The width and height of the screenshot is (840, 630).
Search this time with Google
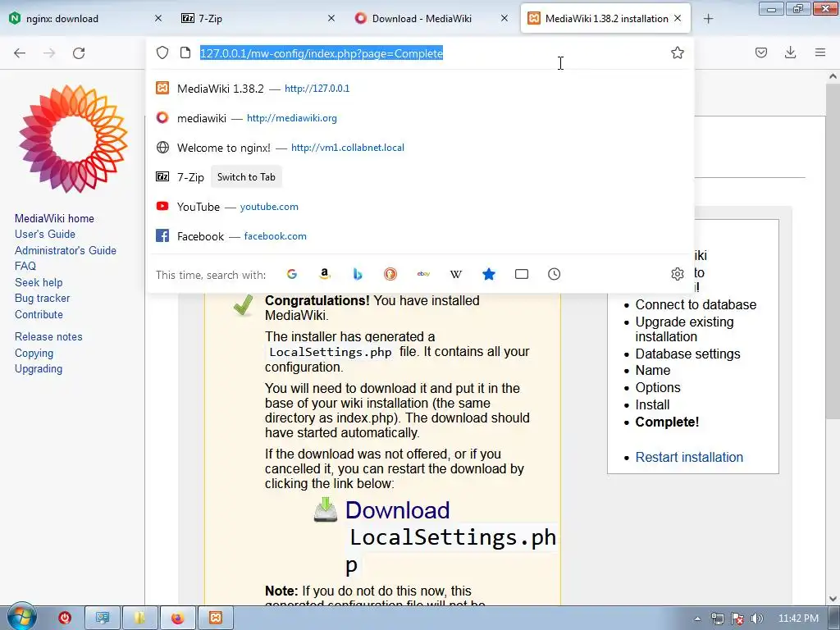pyautogui.click(x=292, y=274)
